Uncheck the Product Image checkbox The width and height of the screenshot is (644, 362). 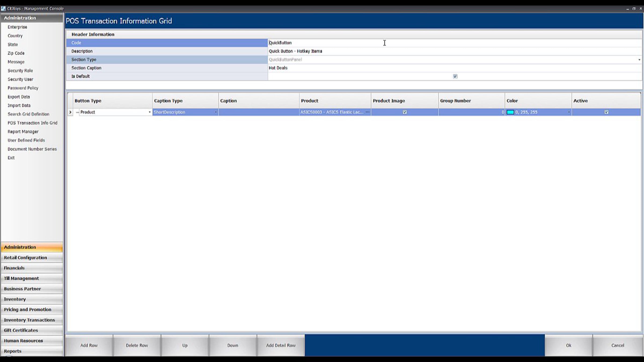pos(405,112)
